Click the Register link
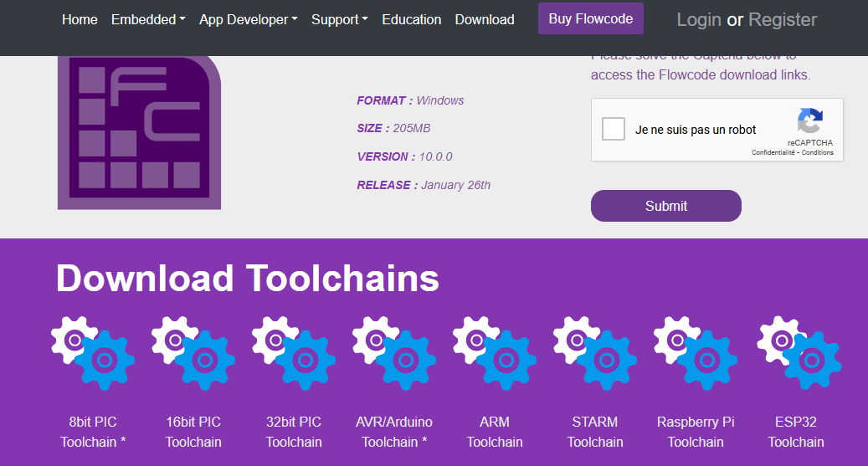This screenshot has width=868, height=466. [783, 20]
